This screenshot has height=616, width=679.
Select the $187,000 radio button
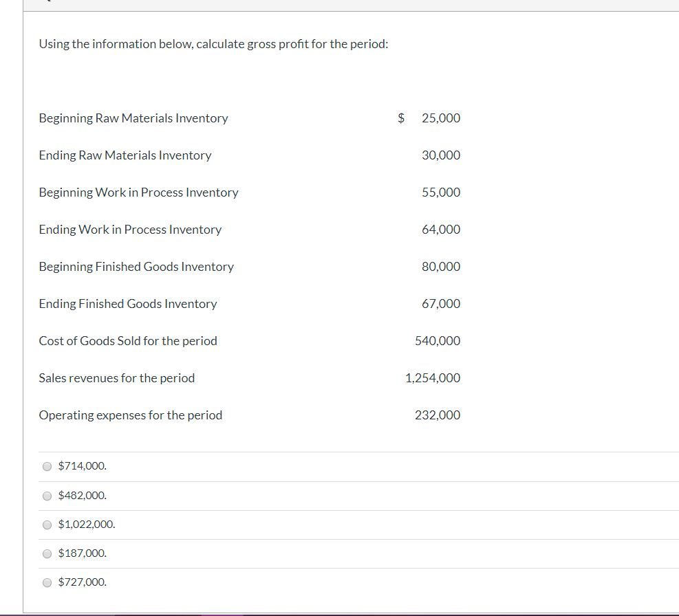pyautogui.click(x=47, y=553)
